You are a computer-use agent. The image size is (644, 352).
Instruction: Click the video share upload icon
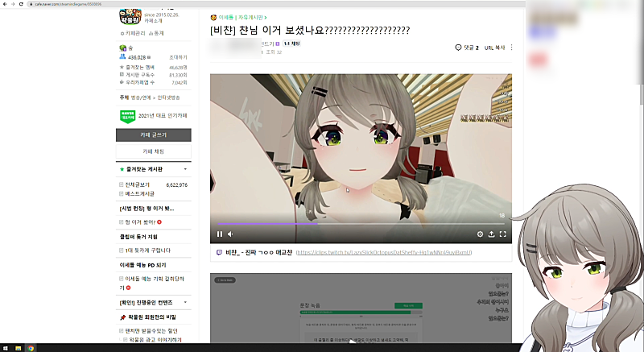coord(491,234)
